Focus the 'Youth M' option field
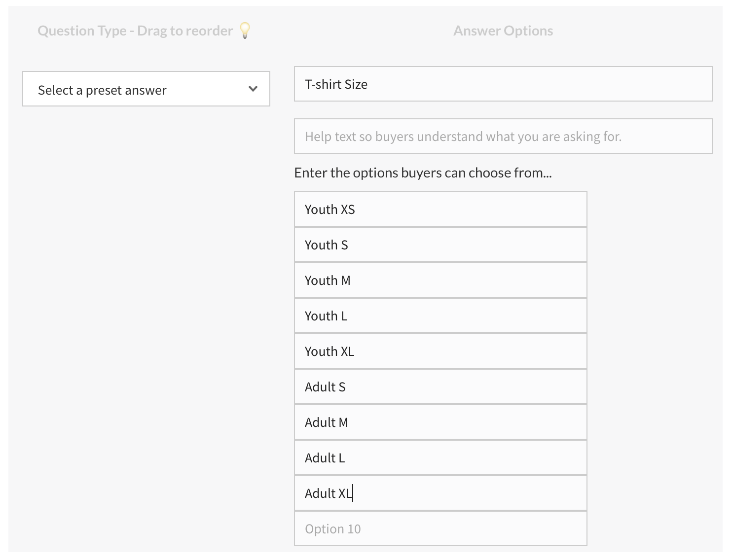The image size is (732, 560). [440, 280]
